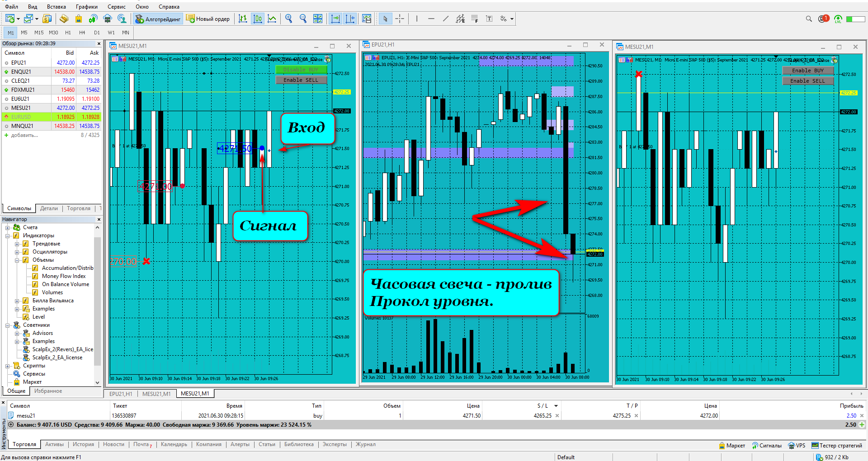Expand the Счета tree node
Viewport: 868px width, 461px height.
(7, 227)
